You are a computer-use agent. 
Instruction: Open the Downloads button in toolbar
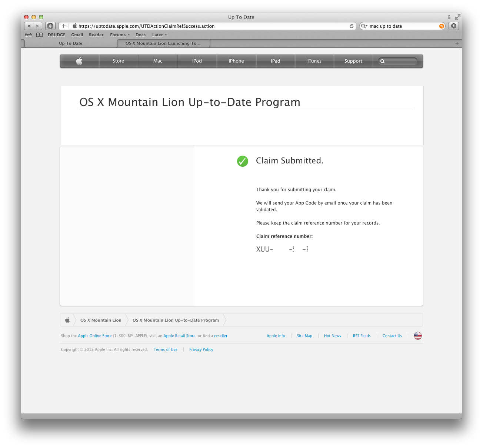(454, 26)
